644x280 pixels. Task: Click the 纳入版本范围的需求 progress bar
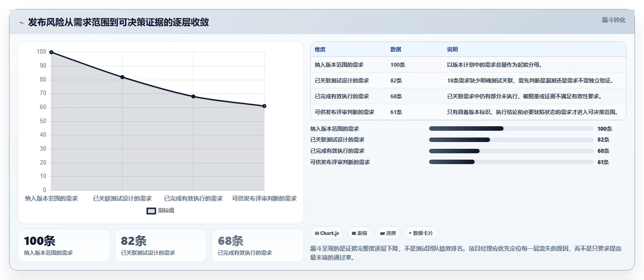tap(511, 129)
